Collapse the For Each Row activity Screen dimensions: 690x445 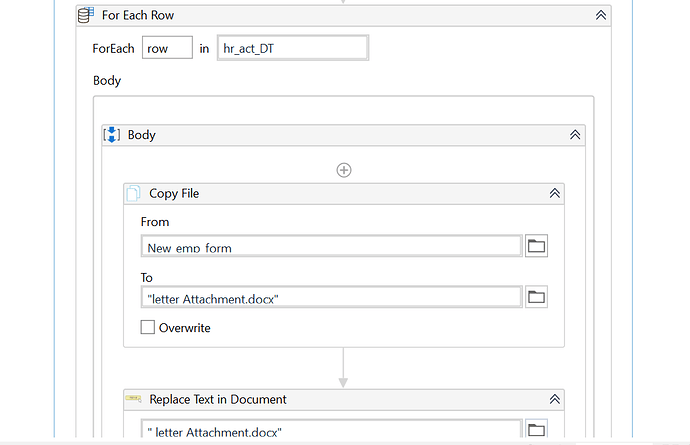601,15
